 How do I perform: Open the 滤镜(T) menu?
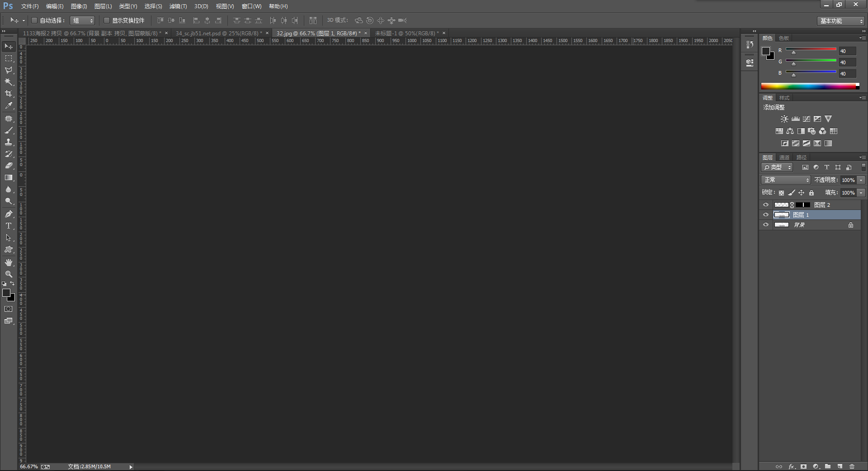point(178,6)
